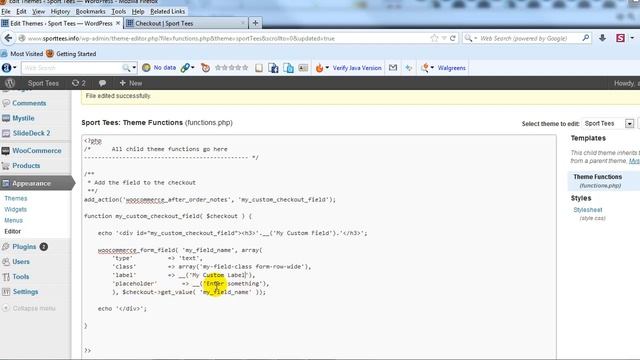640x360 pixels.
Task: Close the Edit Themes tab
Action: 118,23
